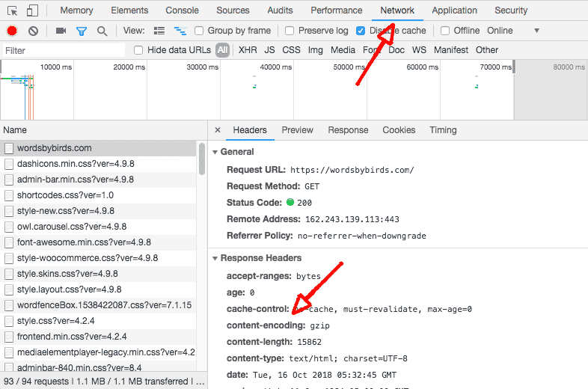Image resolution: width=588 pixels, height=389 pixels.
Task: Open the Timing tab in request details
Action: click(443, 130)
